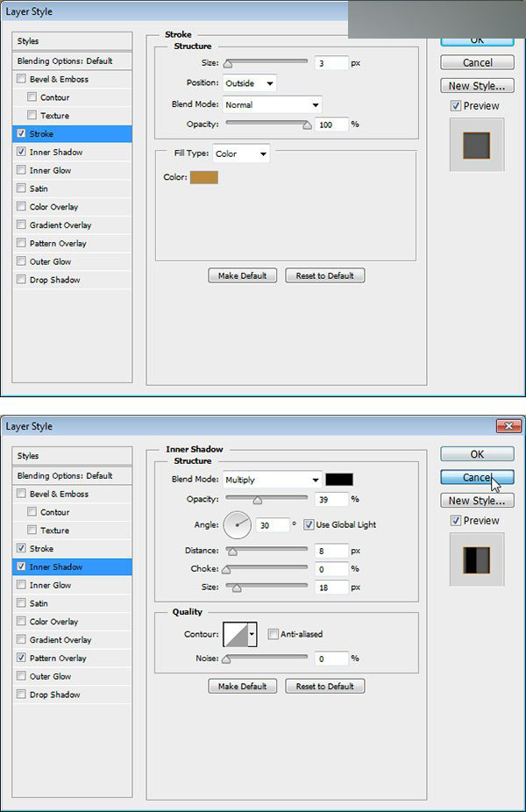Toggle Use Global Light checkbox
The height and width of the screenshot is (812, 526).
tap(309, 524)
